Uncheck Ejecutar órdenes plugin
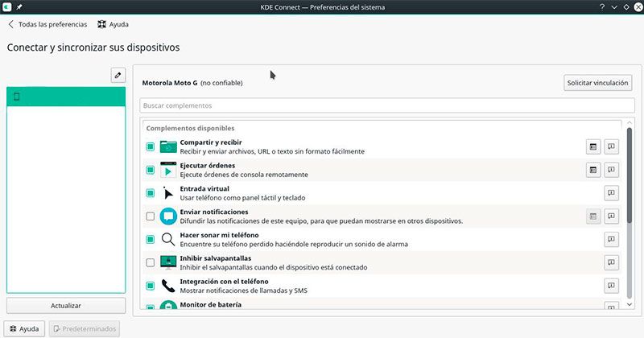Image resolution: width=644 pixels, height=338 pixels. [151, 170]
